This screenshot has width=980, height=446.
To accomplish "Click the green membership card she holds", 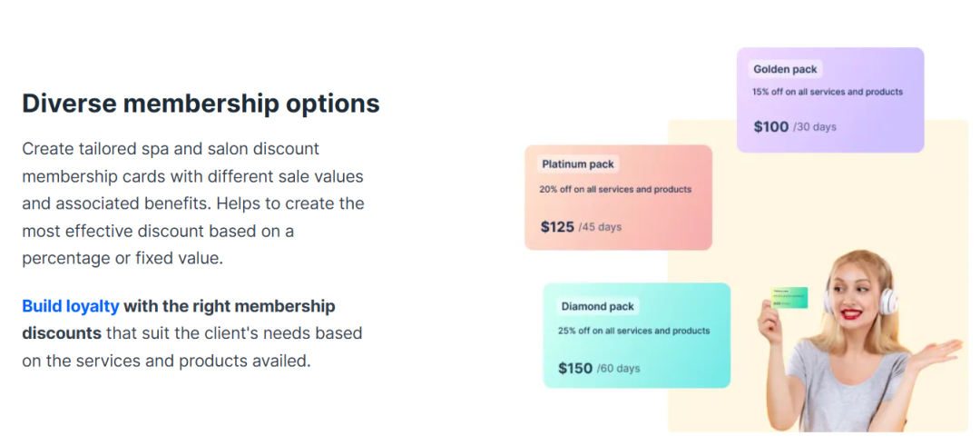I will [x=789, y=298].
